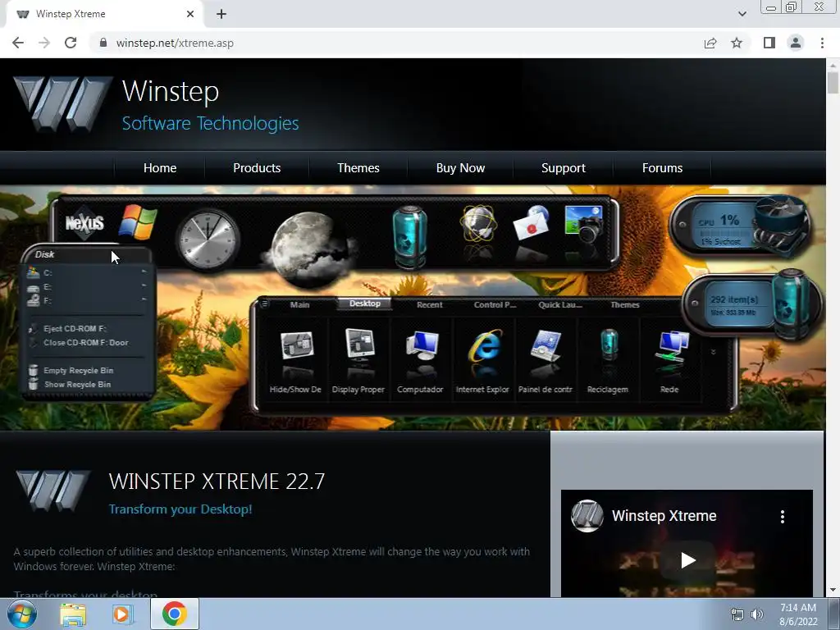Click Close CD-ROM F: Door entry
Image resolution: width=840 pixels, height=630 pixels.
tap(85, 342)
